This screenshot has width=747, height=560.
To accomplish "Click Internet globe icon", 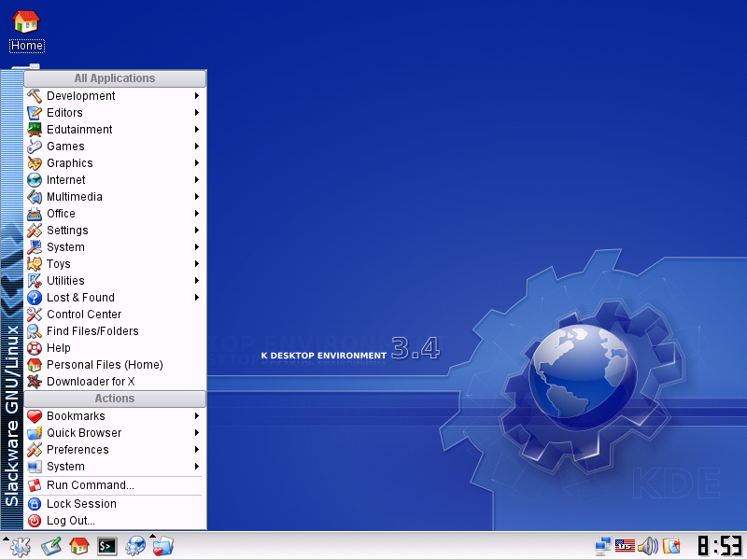I will point(35,180).
